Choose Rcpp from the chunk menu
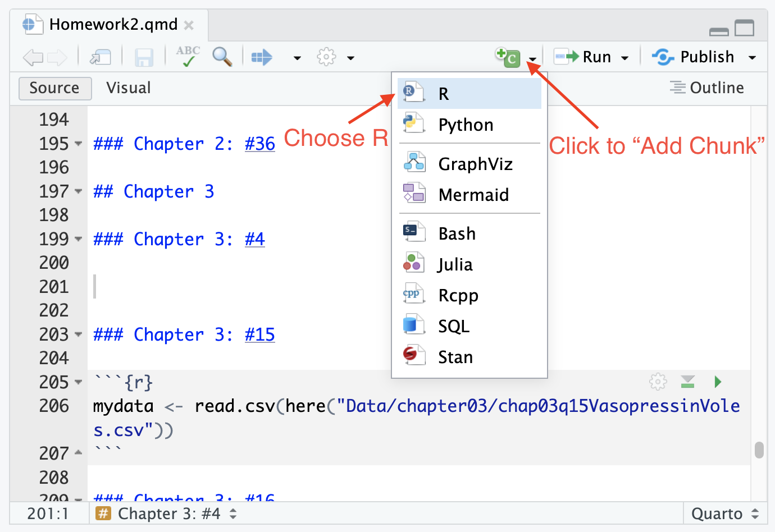Viewport: 775px width, 532px height. (x=469, y=295)
